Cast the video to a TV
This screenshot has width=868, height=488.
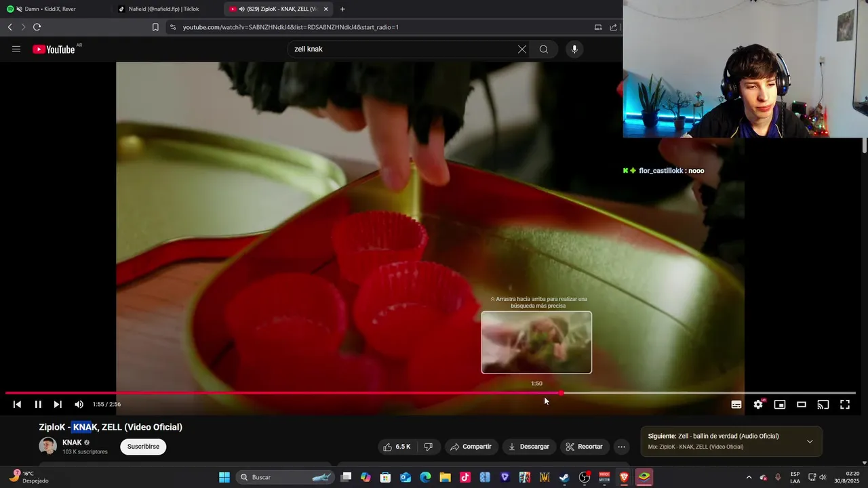tap(823, 405)
